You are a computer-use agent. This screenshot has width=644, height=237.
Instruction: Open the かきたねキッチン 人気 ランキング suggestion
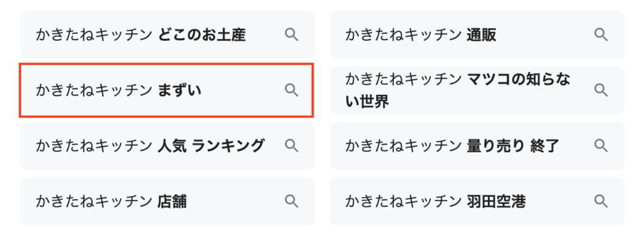coord(167,145)
